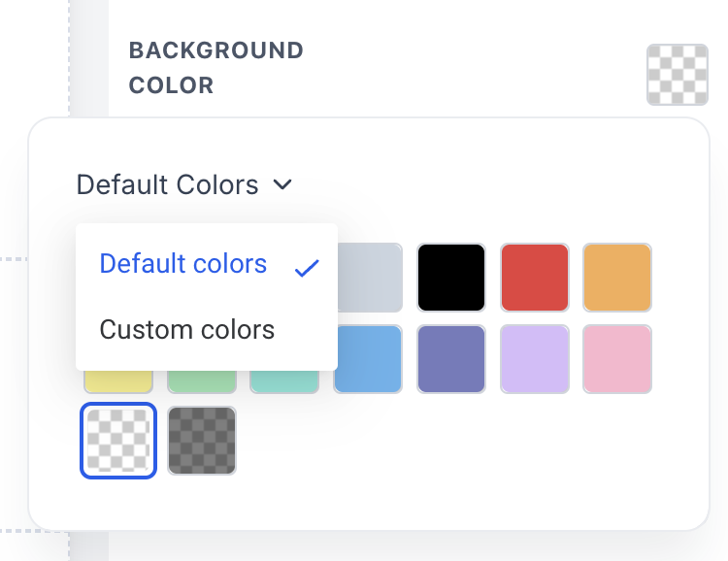Choose the green color swatch

(x=201, y=381)
